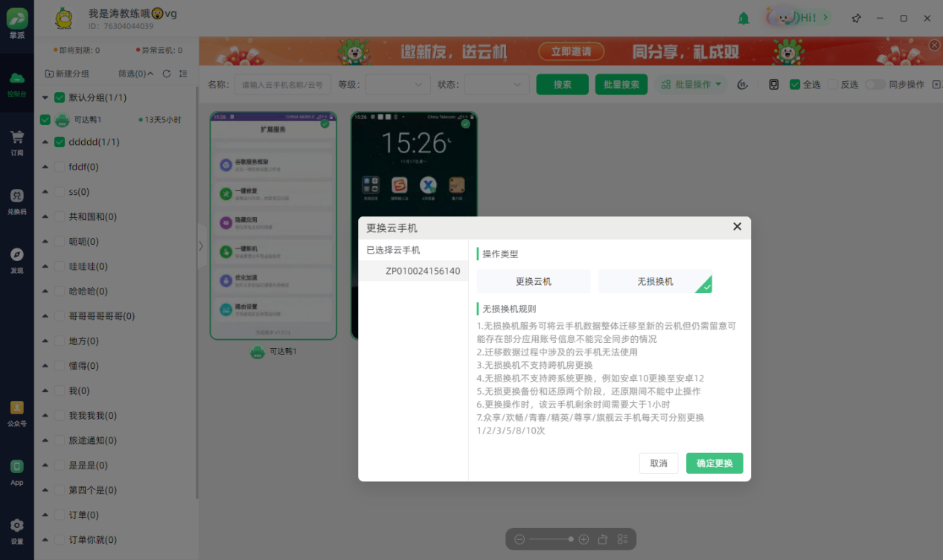The width and height of the screenshot is (943, 560).
Task: Click the icon beside 同步操作
Action: [936, 85]
